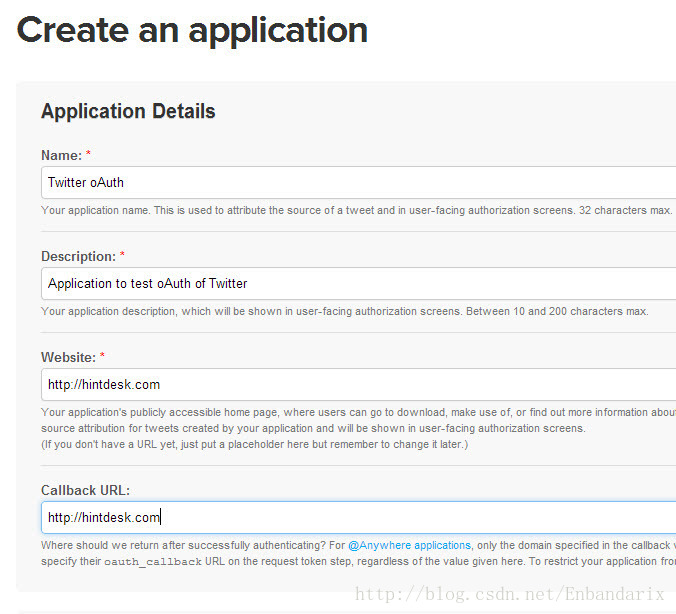
Task: Click the Name input field containing Twitter oAuth
Action: coord(359,182)
